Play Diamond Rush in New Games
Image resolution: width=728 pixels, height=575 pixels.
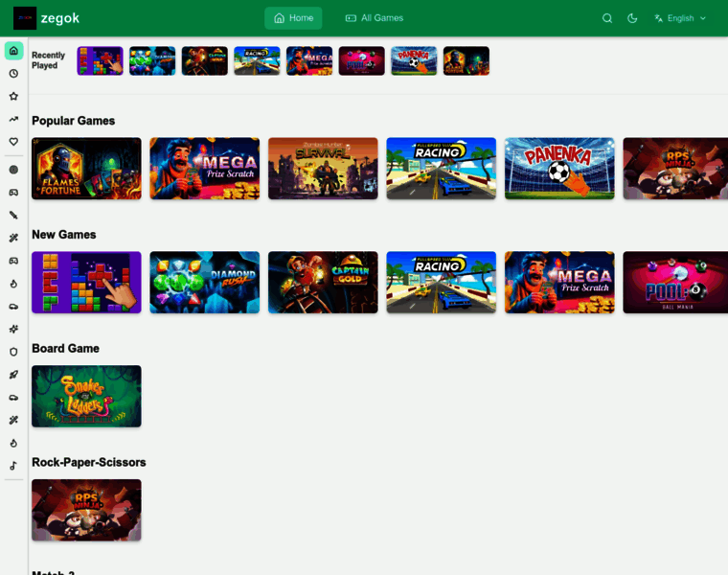[205, 282]
